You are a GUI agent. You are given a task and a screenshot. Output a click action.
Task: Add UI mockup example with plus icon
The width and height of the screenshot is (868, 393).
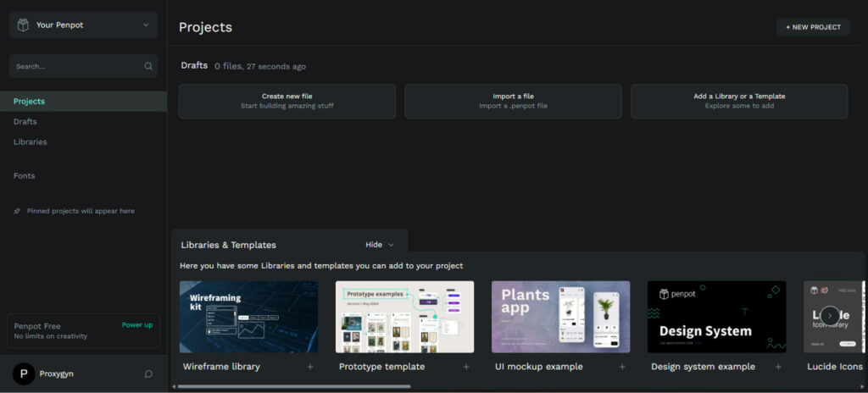[x=622, y=367]
